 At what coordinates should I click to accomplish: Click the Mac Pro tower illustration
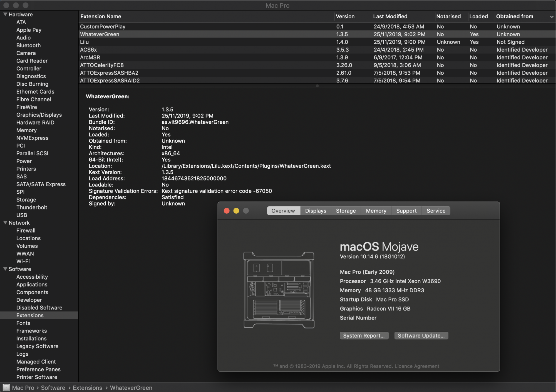[279, 290]
